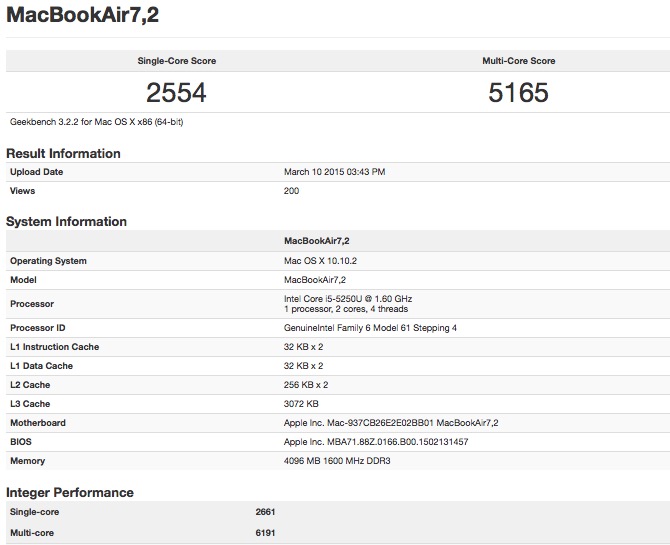Click the BIOS version MBA71.88Z value

pos(376,442)
